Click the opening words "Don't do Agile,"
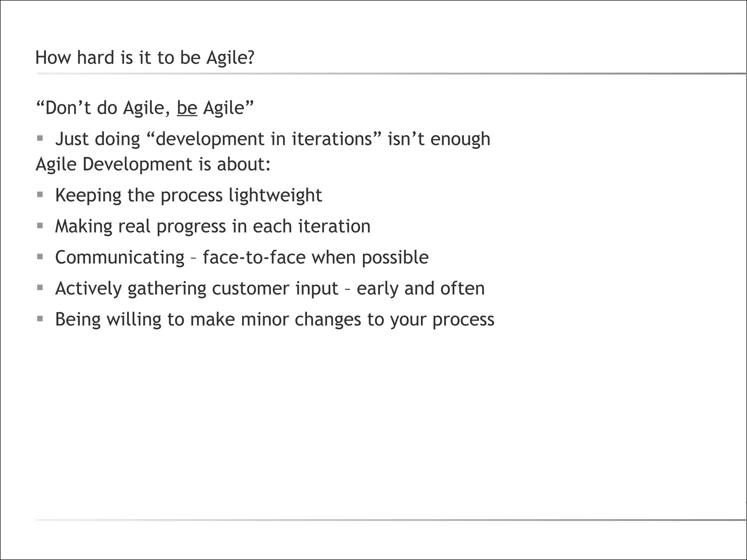Image resolution: width=747 pixels, height=560 pixels. tap(103, 108)
